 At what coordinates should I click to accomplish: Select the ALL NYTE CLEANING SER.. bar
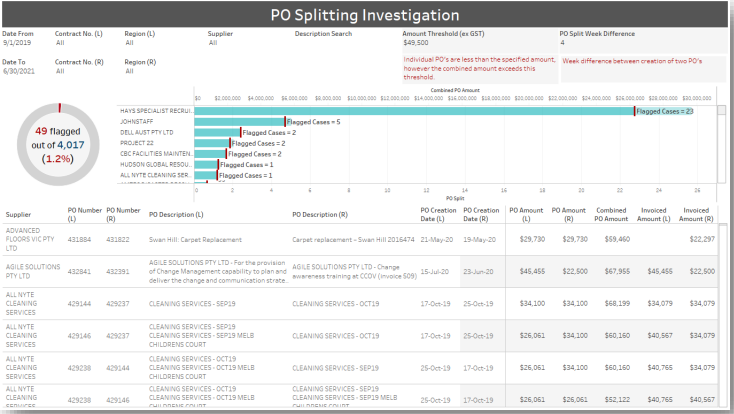206,176
